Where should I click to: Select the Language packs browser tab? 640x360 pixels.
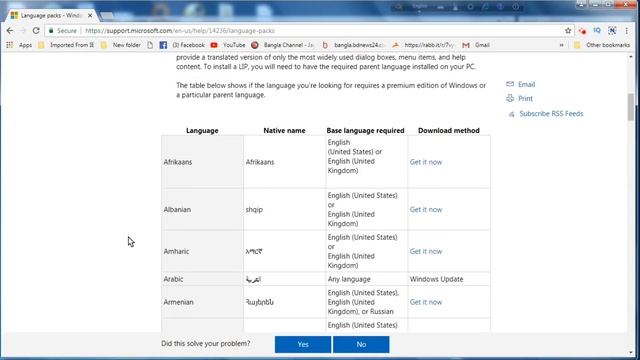click(51, 16)
